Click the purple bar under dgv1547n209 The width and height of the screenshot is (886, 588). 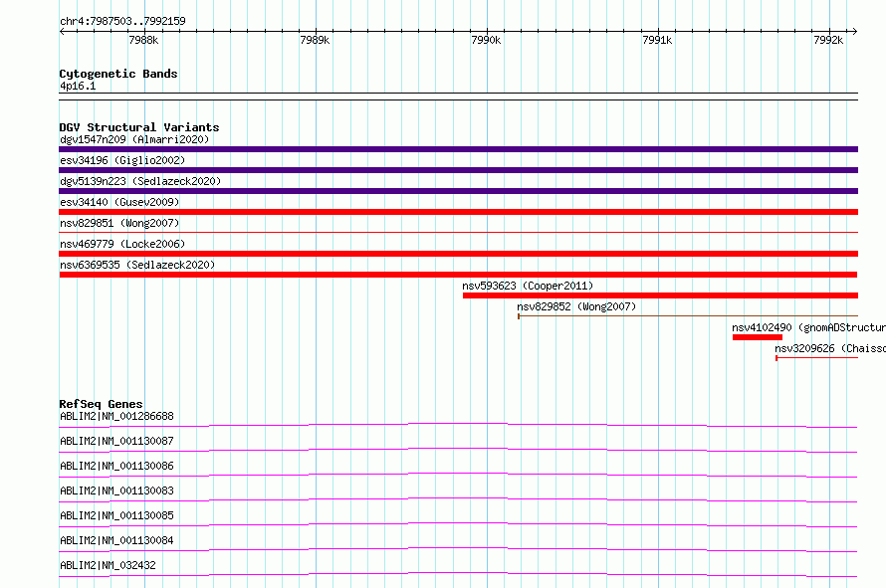458,149
